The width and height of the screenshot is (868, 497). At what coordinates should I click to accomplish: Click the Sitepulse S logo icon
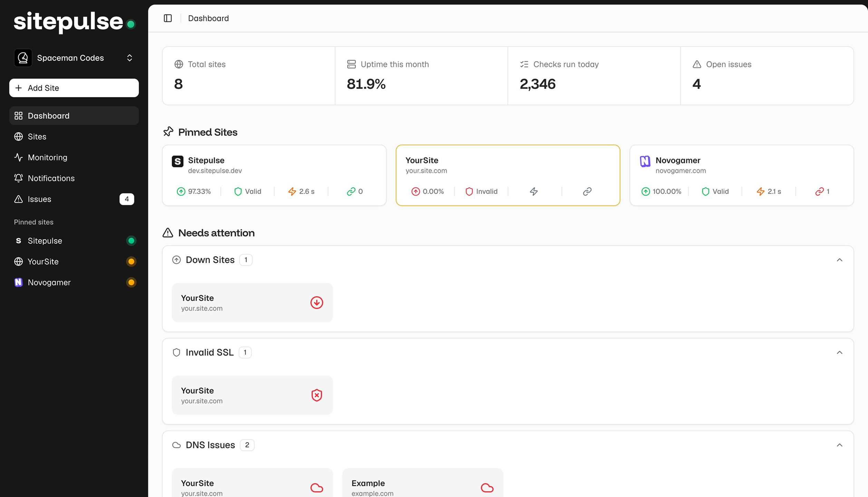pos(178,161)
